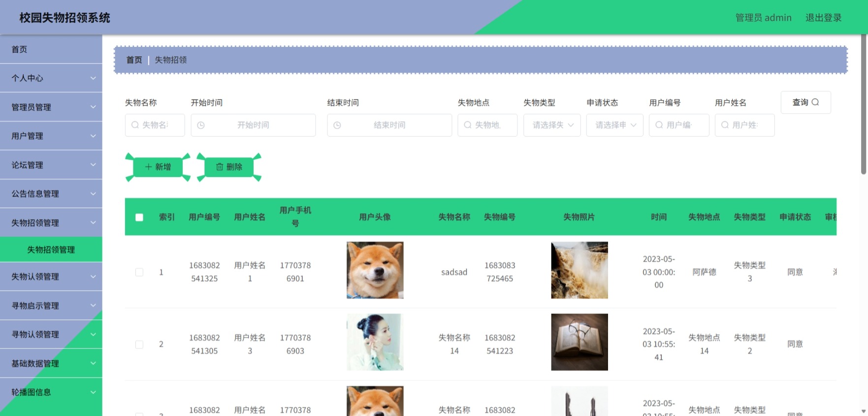Screen dimensions: 868x416
Task: Focus the 开始时间 date field
Action: coord(253,125)
